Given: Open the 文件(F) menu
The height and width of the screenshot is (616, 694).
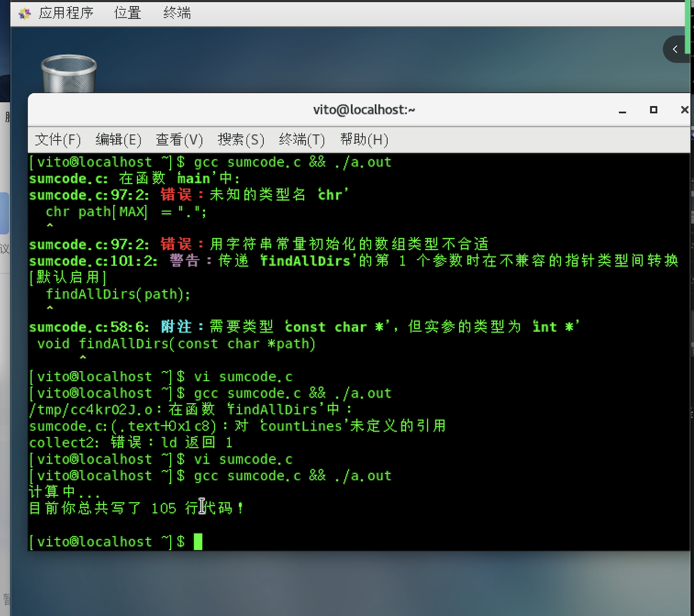Looking at the screenshot, I should click(x=57, y=140).
